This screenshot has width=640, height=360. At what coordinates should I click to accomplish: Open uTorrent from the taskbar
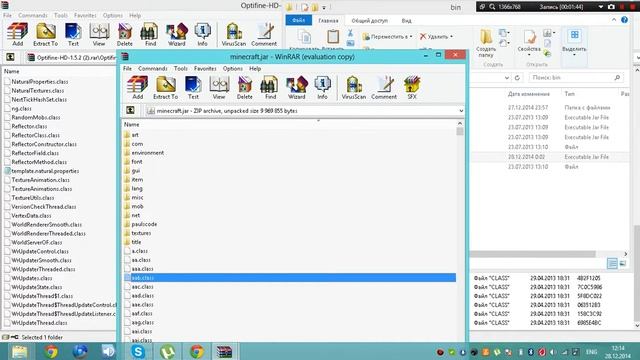click(167, 351)
